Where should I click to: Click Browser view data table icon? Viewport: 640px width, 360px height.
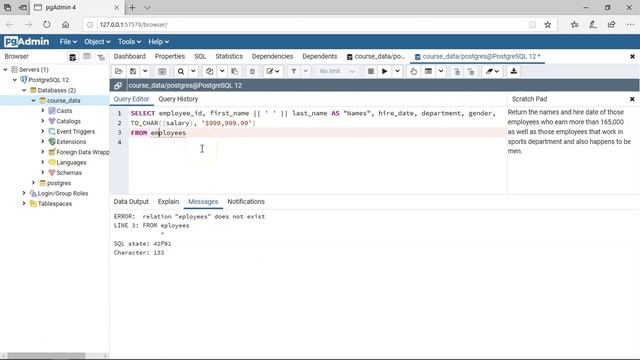click(87, 57)
